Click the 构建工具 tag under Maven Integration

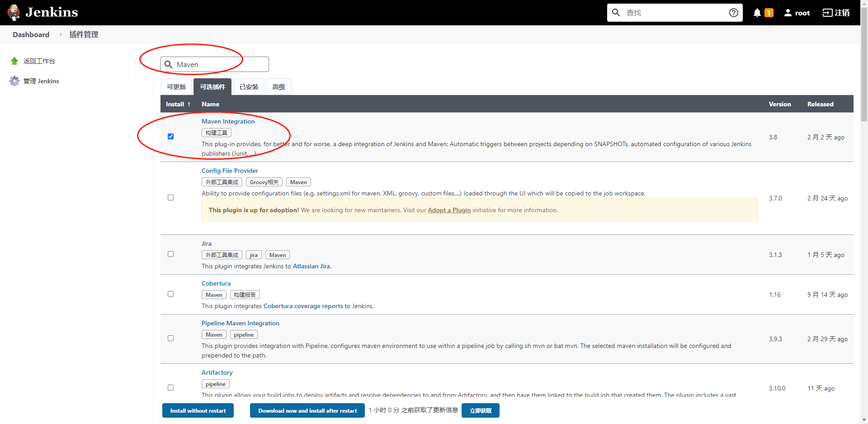click(x=217, y=133)
